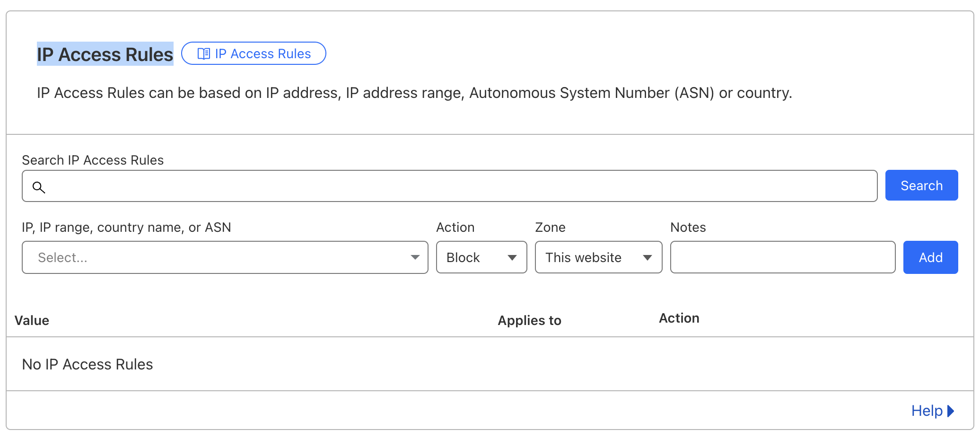This screenshot has width=980, height=439.
Task: Click the arrow icon beside Help
Action: [951, 411]
